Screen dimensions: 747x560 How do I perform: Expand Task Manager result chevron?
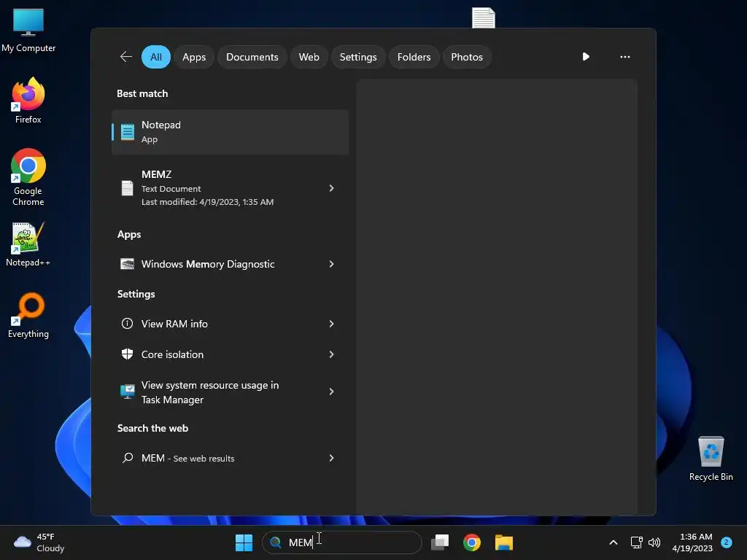click(x=332, y=392)
